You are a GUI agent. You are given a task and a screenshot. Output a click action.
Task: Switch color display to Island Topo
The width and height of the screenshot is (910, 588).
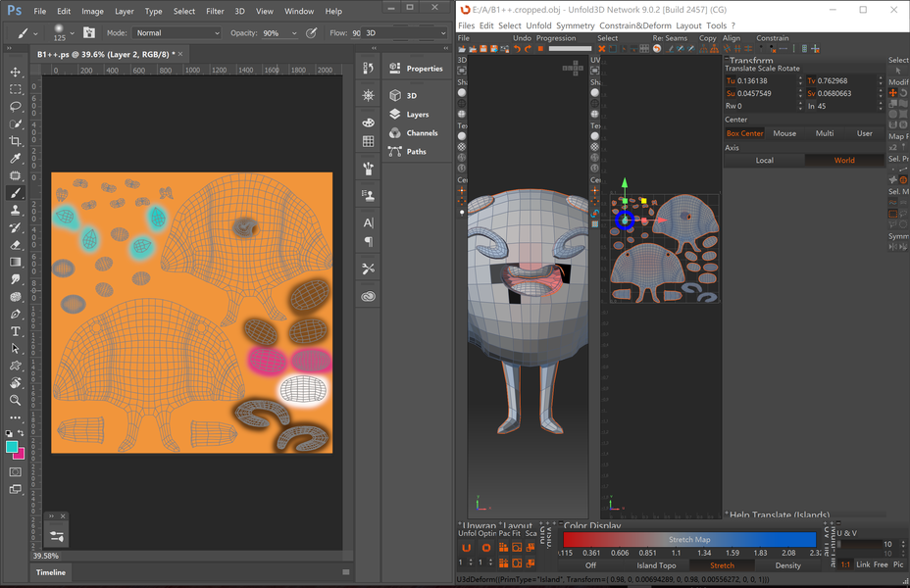click(x=656, y=565)
